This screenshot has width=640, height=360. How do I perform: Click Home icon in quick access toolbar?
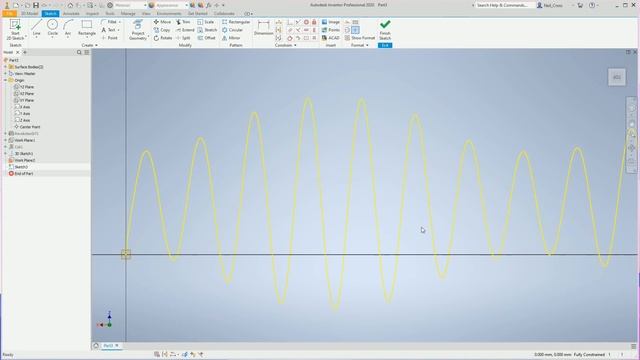70,5
